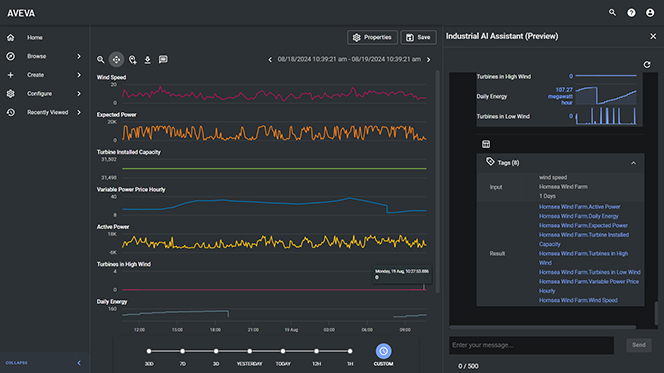Click the download export icon
The height and width of the screenshot is (373, 664).
[147, 60]
